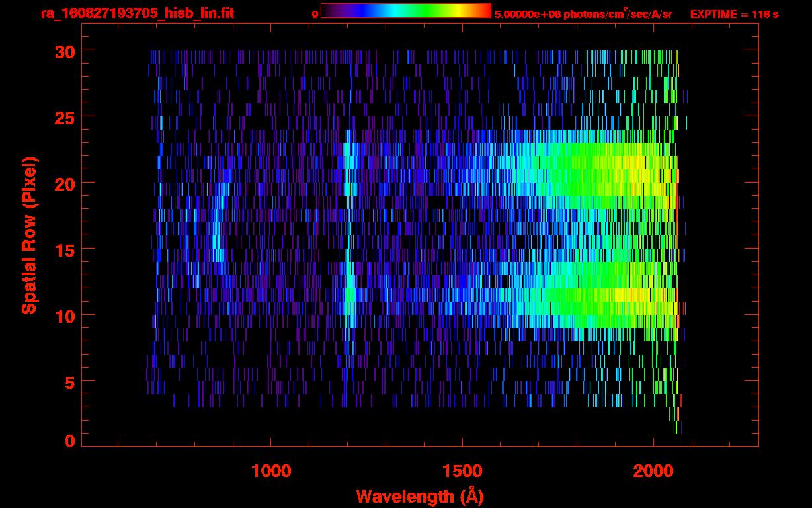Click the colorbar minimum label 0

[x=315, y=14]
